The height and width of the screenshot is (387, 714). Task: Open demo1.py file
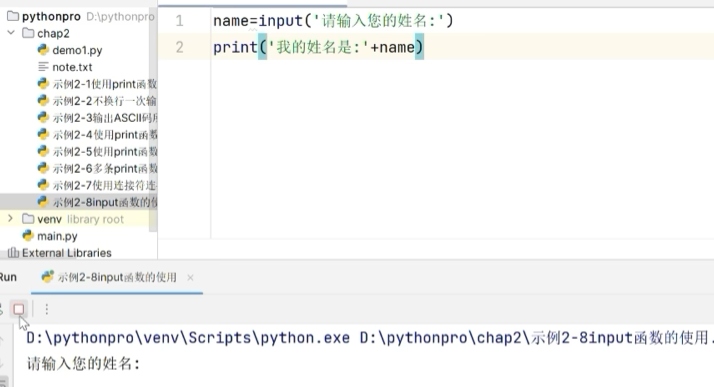[77, 50]
